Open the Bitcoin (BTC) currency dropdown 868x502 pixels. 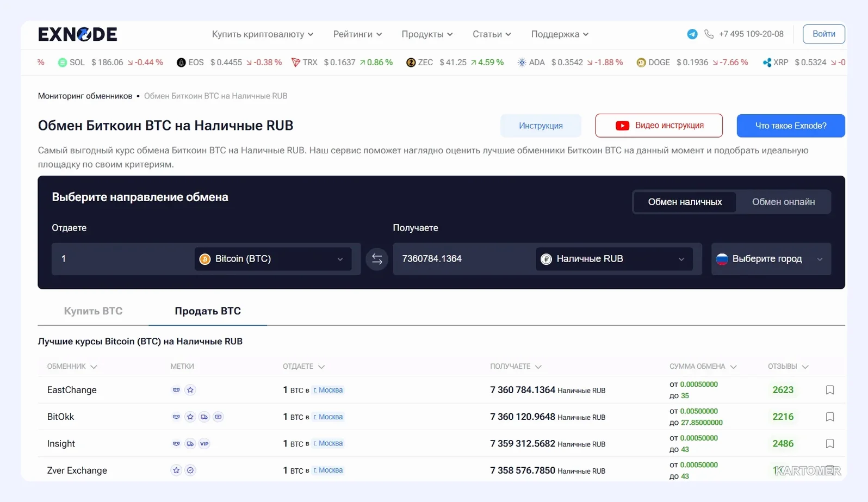272,259
